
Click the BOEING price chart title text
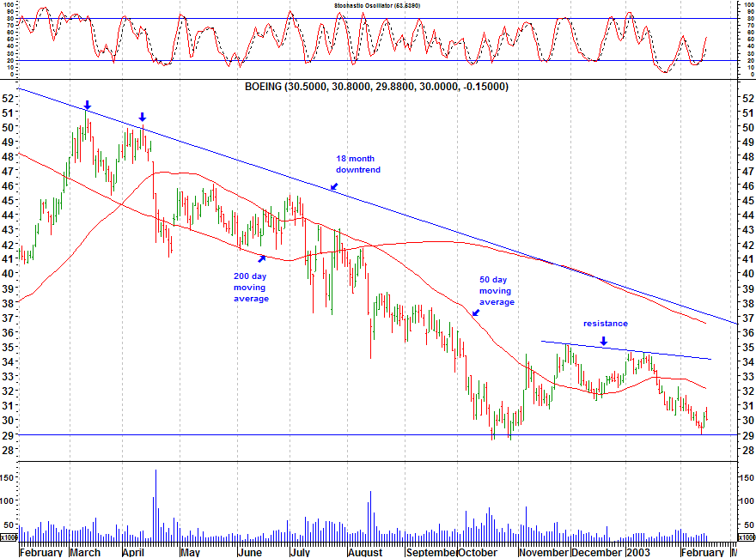tap(376, 87)
